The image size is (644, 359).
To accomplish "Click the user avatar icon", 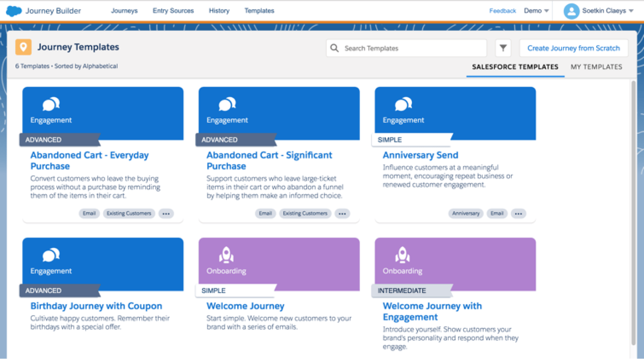I will click(x=571, y=11).
